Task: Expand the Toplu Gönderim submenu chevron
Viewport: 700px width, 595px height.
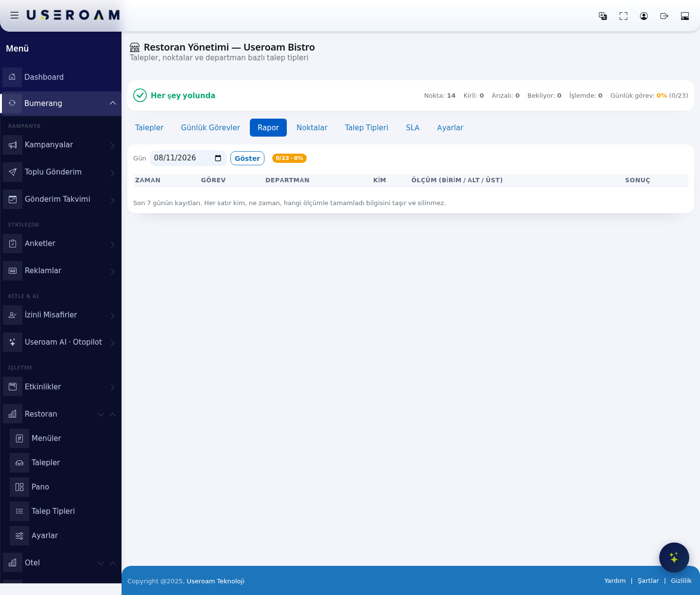Action: point(113,173)
